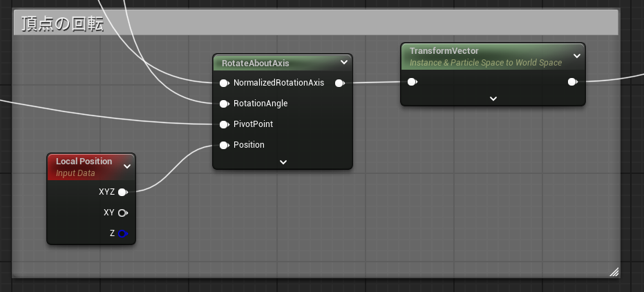This screenshot has width=644, height=292.
Task: Click the XYZ label in Local Position
Action: pos(107,192)
